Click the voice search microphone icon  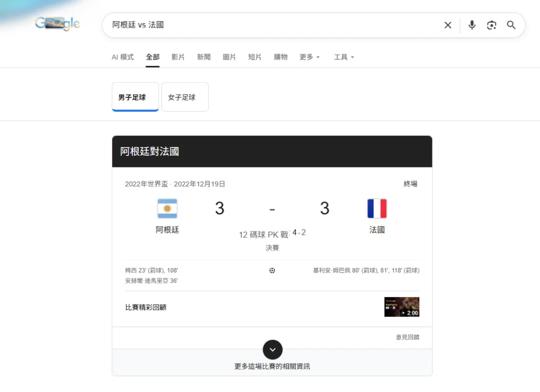click(471, 25)
